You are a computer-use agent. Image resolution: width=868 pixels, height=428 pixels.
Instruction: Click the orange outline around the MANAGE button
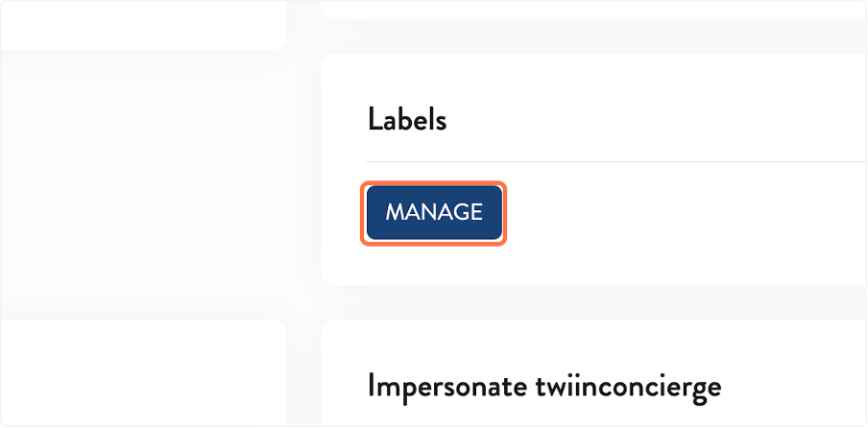point(433,185)
